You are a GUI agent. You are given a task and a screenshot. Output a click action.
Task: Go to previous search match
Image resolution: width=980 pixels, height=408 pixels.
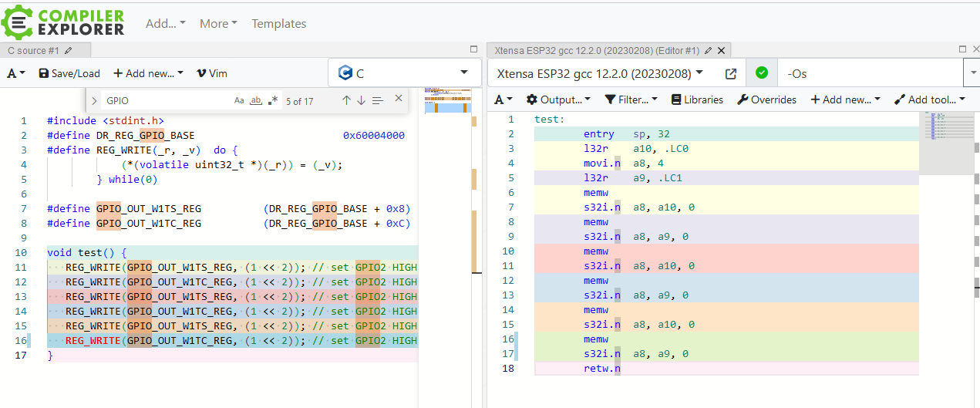(346, 100)
